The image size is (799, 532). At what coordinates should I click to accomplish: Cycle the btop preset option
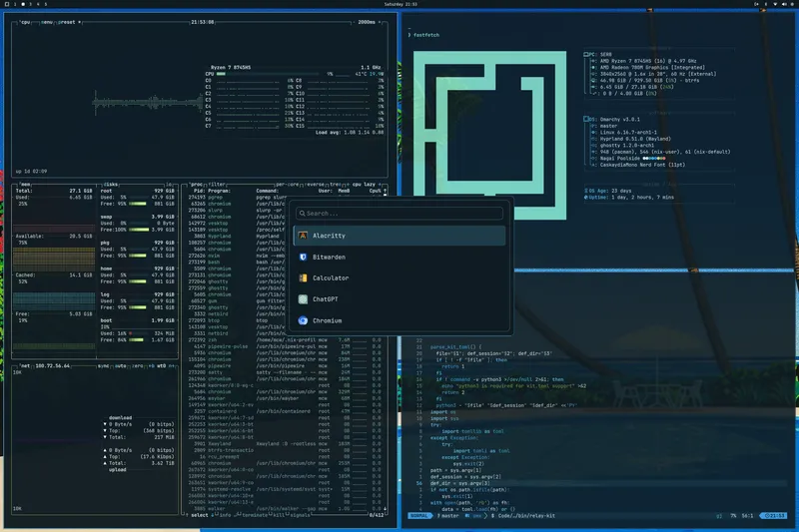point(66,22)
